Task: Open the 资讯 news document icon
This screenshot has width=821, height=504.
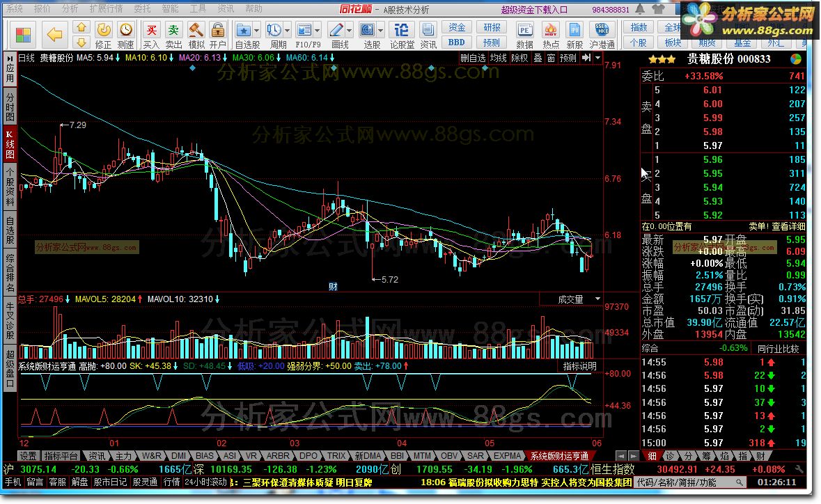Action: [428, 35]
